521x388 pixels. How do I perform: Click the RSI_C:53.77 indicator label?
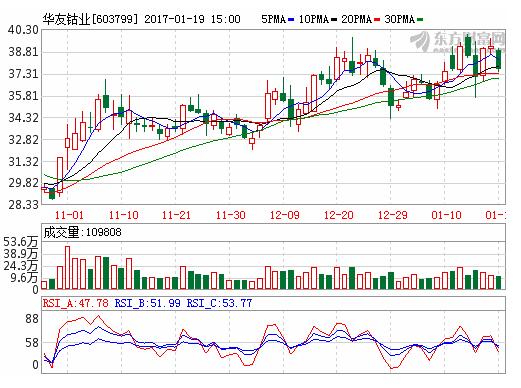pyautogui.click(x=219, y=303)
